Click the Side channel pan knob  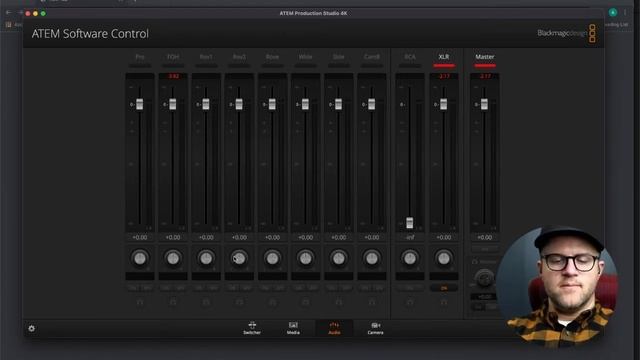click(339, 258)
